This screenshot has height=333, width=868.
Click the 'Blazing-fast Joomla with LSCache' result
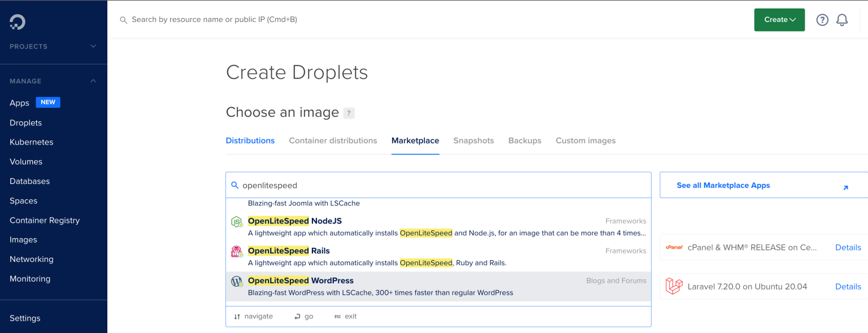tap(304, 203)
